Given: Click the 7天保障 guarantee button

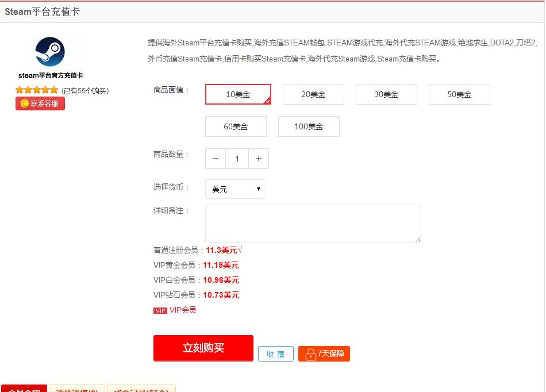Looking at the screenshot, I should [324, 353].
